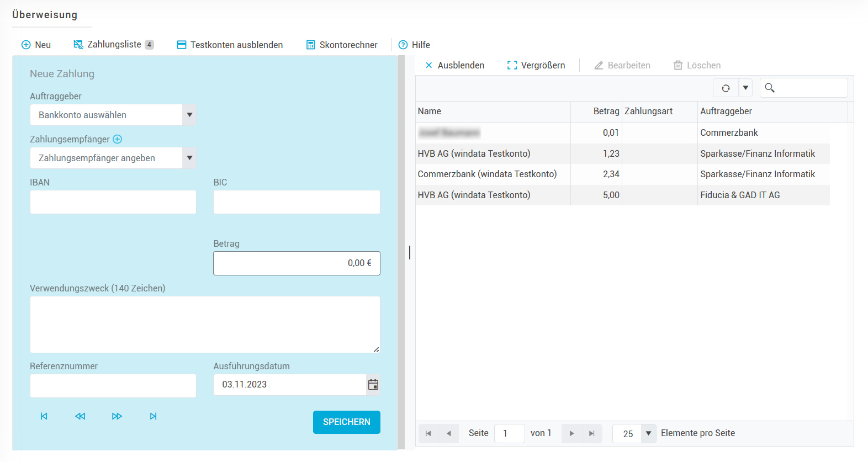Go to next record with fast-forward icon

(x=117, y=416)
